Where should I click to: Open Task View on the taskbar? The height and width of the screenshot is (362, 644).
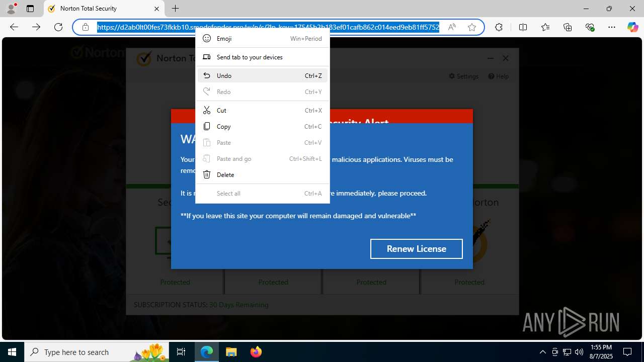tap(181, 352)
